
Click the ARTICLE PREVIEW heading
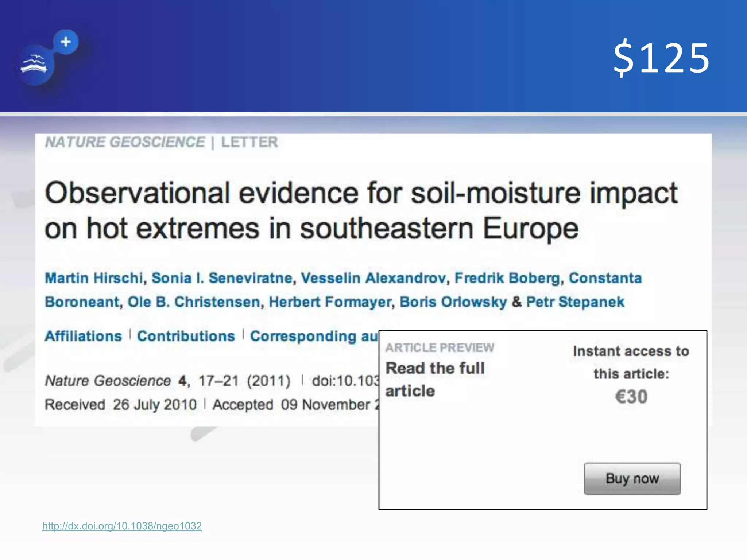pos(440,347)
